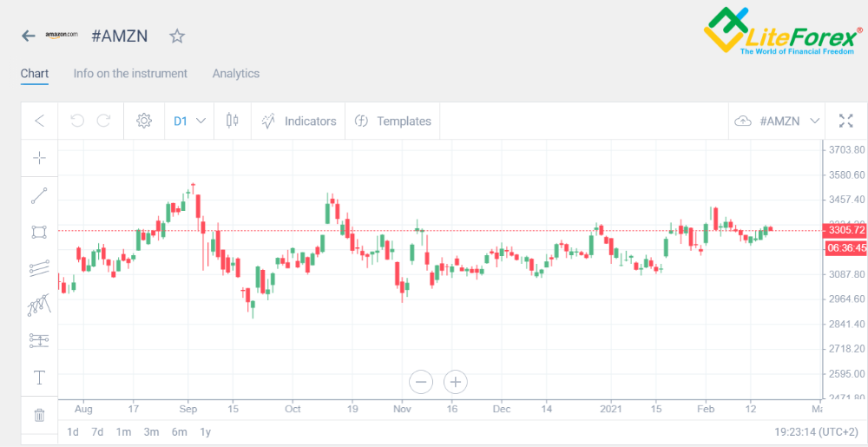The width and height of the screenshot is (868, 447).
Task: Open the #AMZN instrument dropdown
Action: (789, 122)
